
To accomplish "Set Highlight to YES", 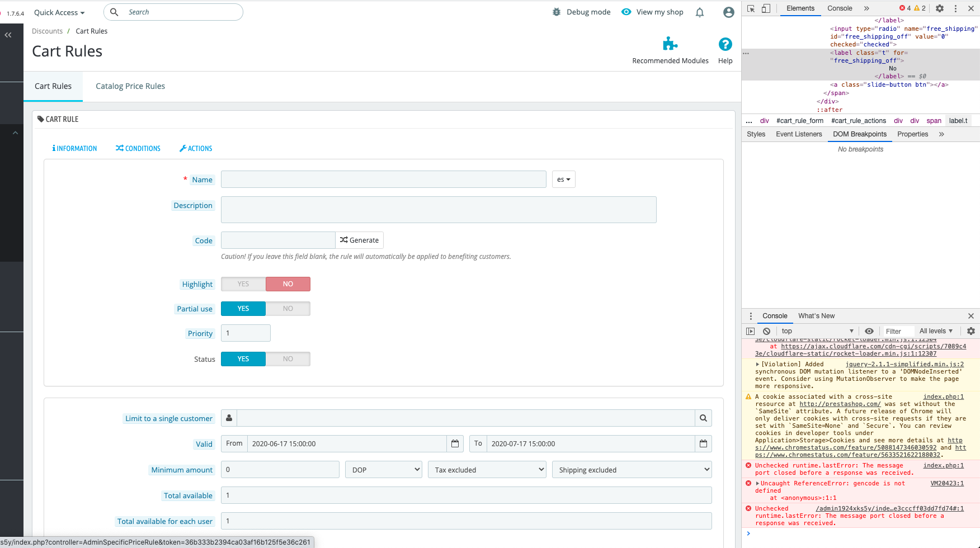I will [243, 284].
